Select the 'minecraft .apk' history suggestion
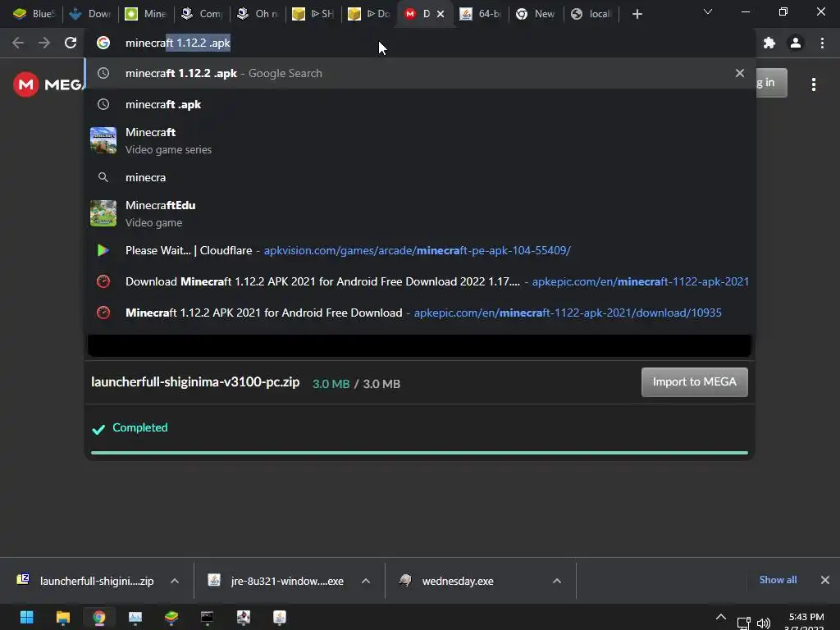This screenshot has height=630, width=840. pos(420,104)
